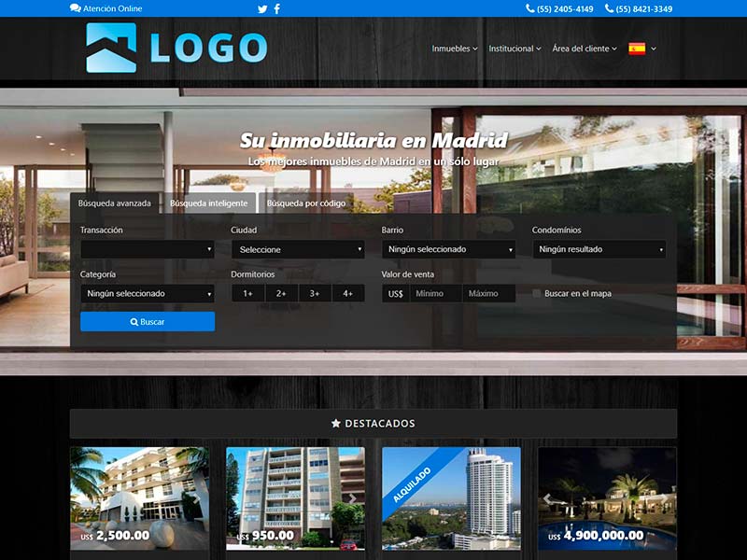
Task: Click the Su inmobiliaria en Madrid heading
Action: pos(373,141)
